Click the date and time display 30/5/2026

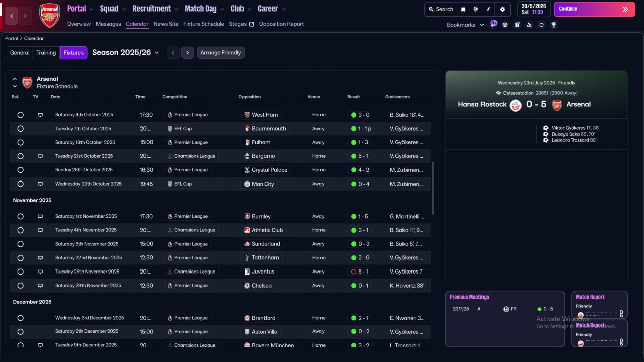click(x=534, y=9)
